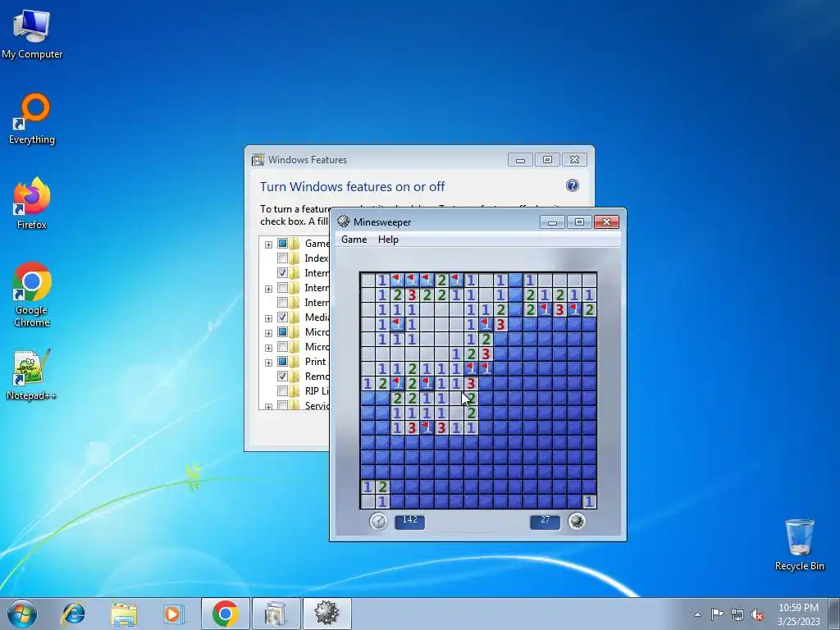Screen dimensions: 840x630
Task: Select the Google Chrome desktop shortcut
Action: point(32,294)
